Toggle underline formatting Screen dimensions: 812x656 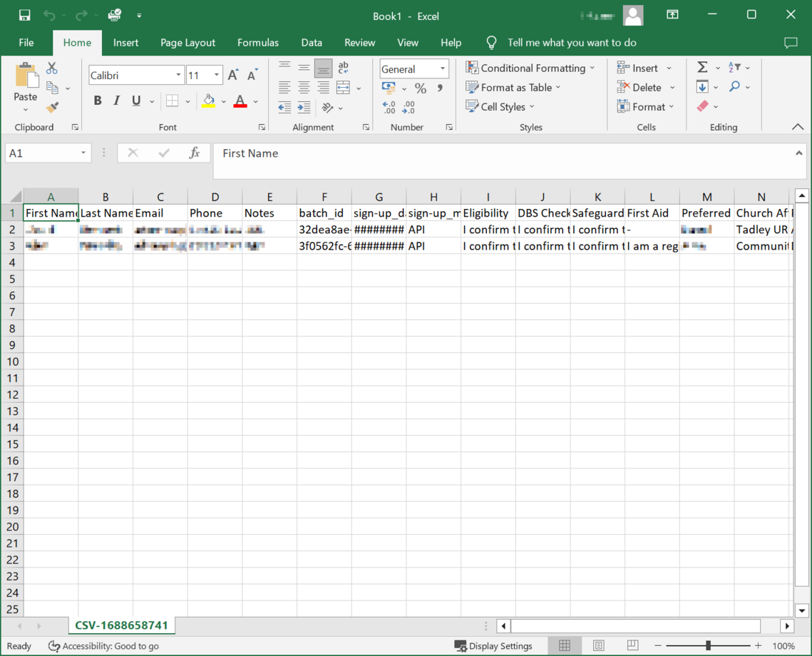point(136,101)
